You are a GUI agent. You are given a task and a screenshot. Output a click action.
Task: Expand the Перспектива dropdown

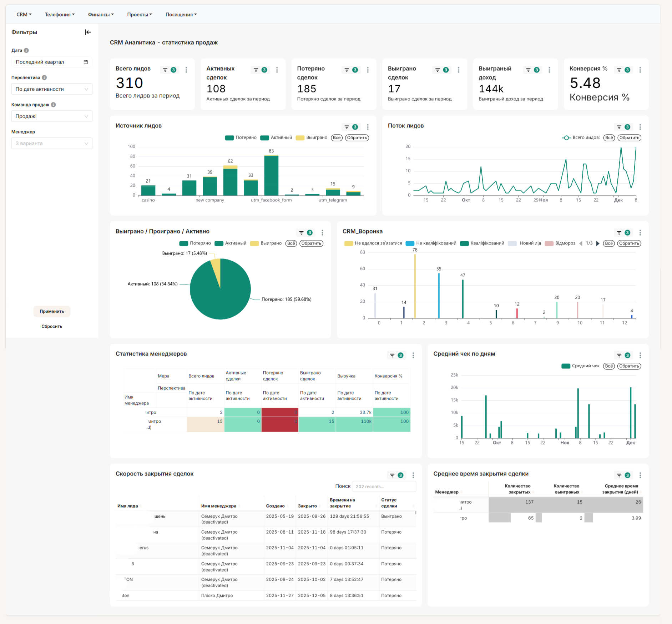pos(52,89)
